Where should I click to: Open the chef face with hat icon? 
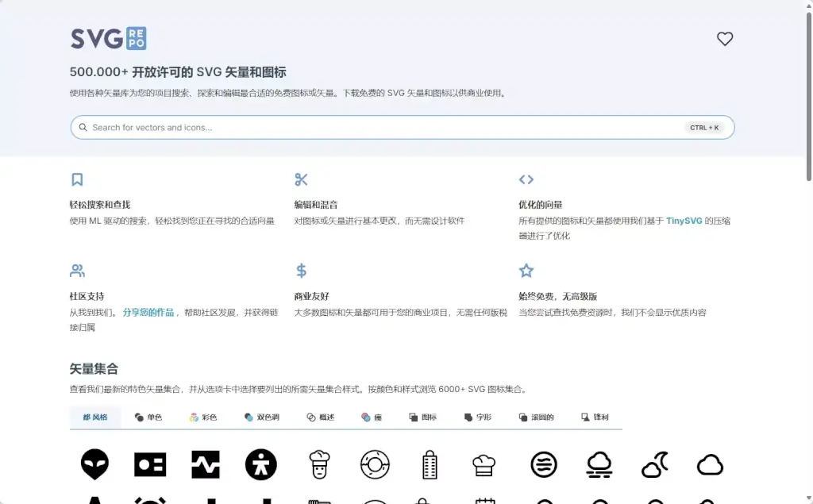coord(319,464)
